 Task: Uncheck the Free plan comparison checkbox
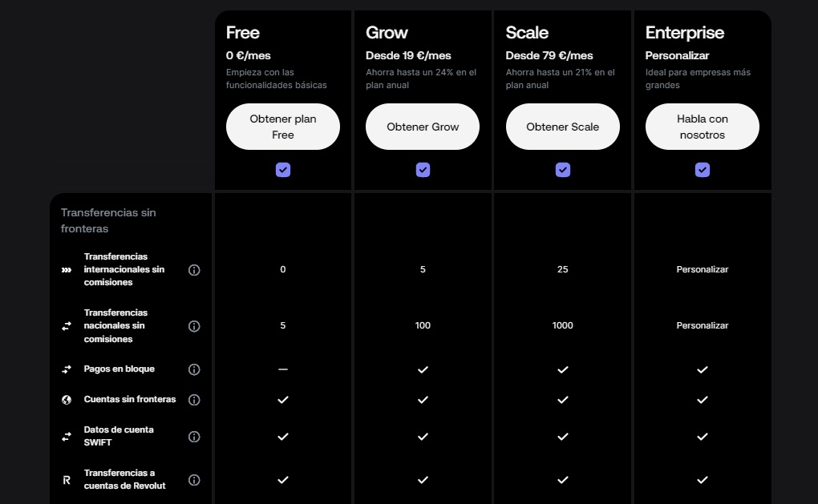click(282, 169)
